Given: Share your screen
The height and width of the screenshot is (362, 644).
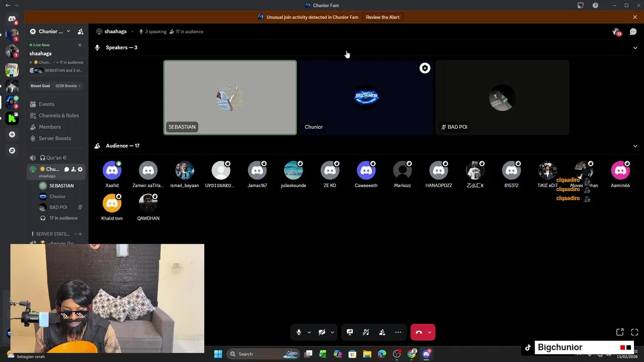Looking at the screenshot, I should (350, 332).
